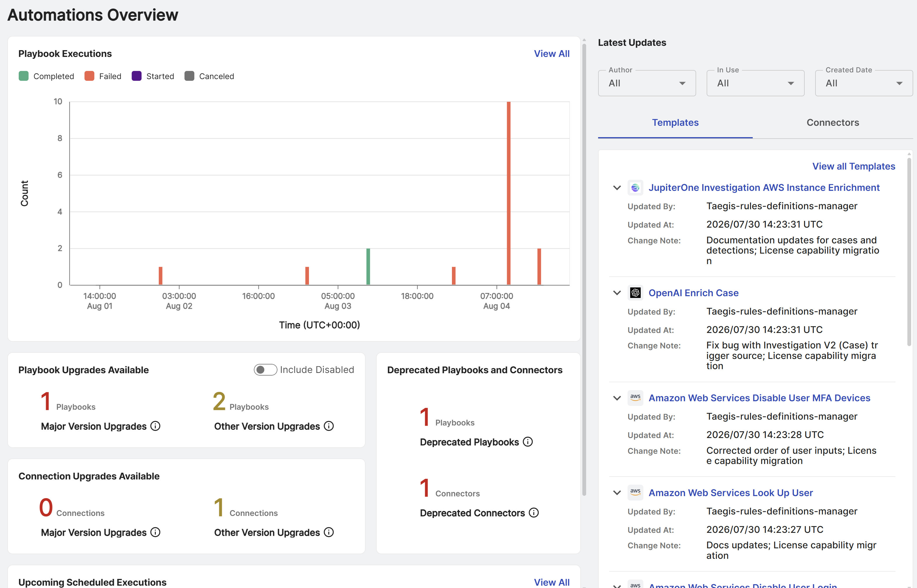This screenshot has width=917, height=588.
Task: Collapse the OpenAI Enrich Case entry
Action: (617, 293)
